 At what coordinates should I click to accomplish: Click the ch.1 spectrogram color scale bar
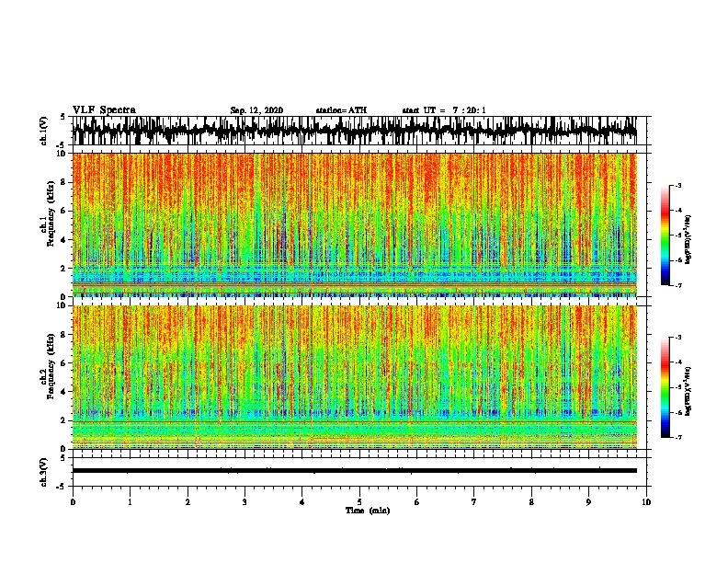point(665,236)
